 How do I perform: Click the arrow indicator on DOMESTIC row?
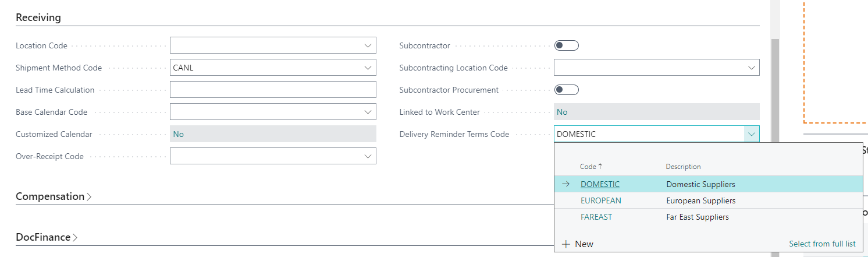[x=565, y=184]
